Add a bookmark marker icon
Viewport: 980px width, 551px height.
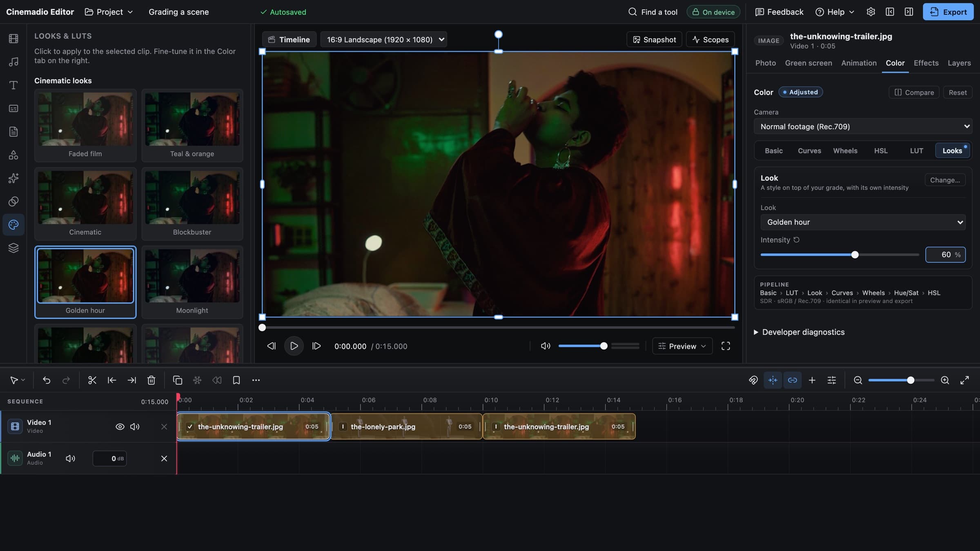pyautogui.click(x=236, y=380)
